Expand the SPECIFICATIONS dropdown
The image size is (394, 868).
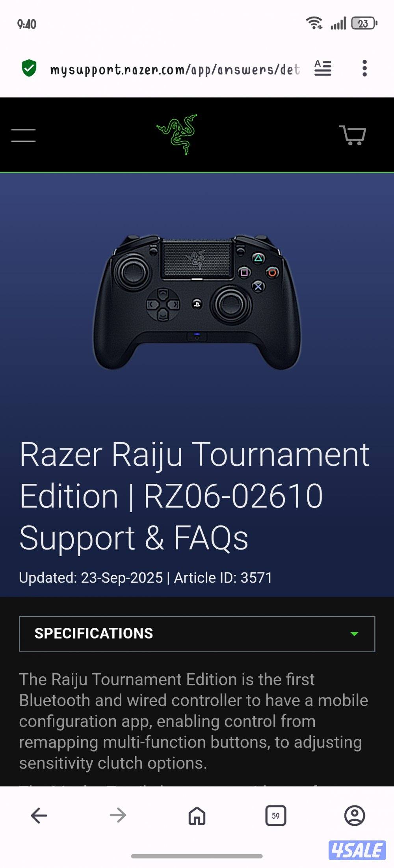coord(197,634)
